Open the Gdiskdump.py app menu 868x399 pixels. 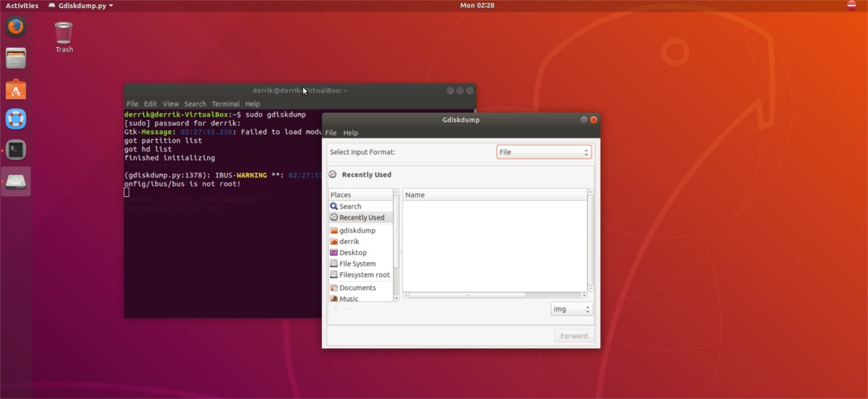point(80,6)
